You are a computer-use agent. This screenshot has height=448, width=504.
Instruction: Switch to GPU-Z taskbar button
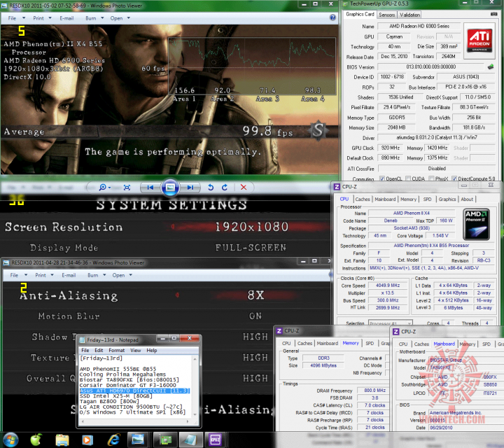(165, 440)
